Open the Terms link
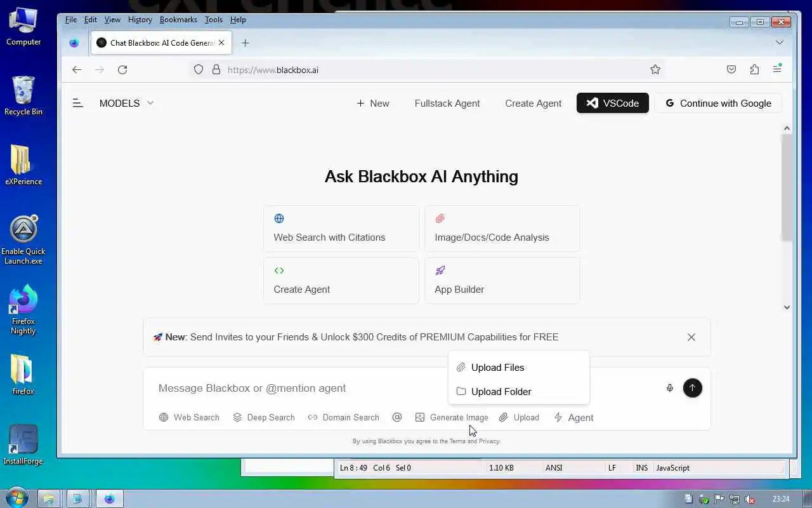 (457, 441)
